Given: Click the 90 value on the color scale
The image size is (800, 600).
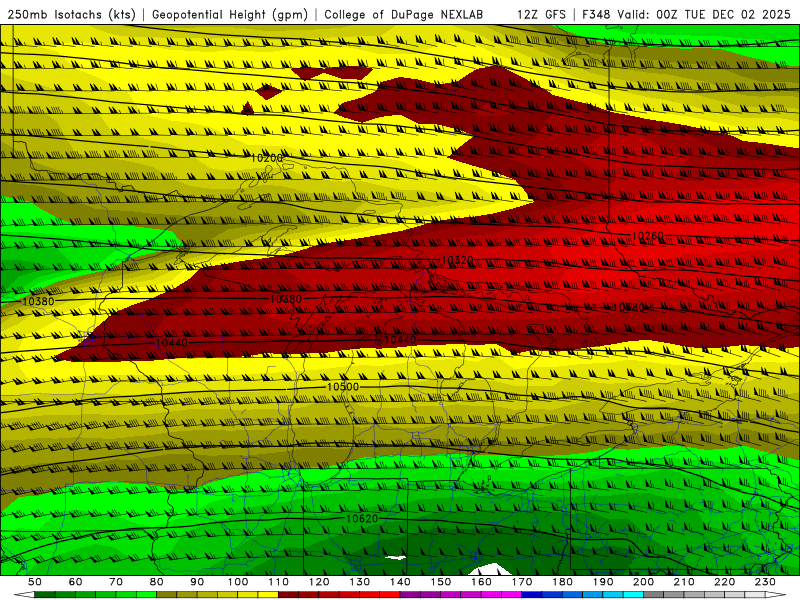Looking at the screenshot, I should [197, 582].
